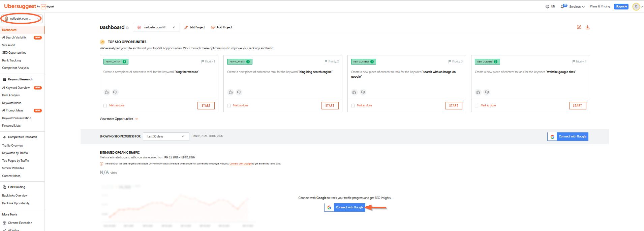Expand the Services menu

tap(577, 6)
